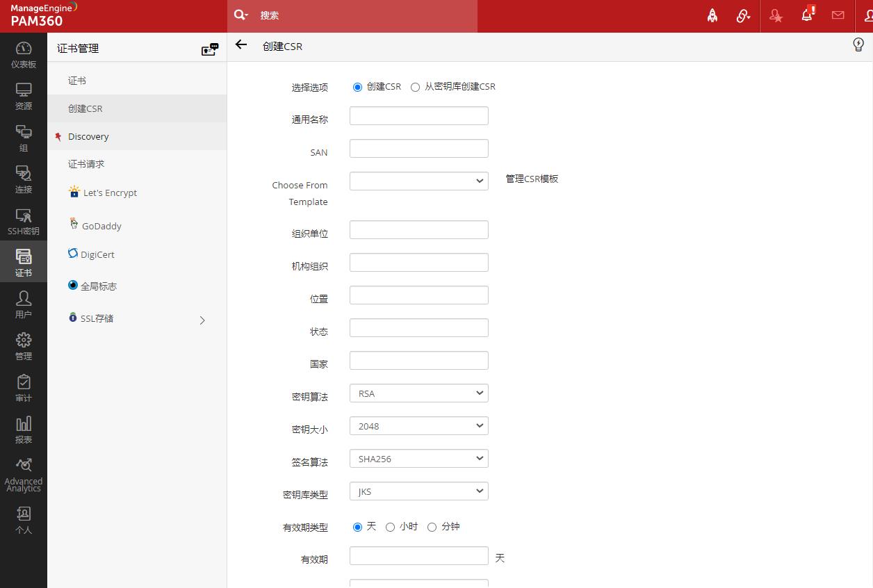Select 小时 validity type radio button
This screenshot has height=588, width=873.
(x=391, y=528)
